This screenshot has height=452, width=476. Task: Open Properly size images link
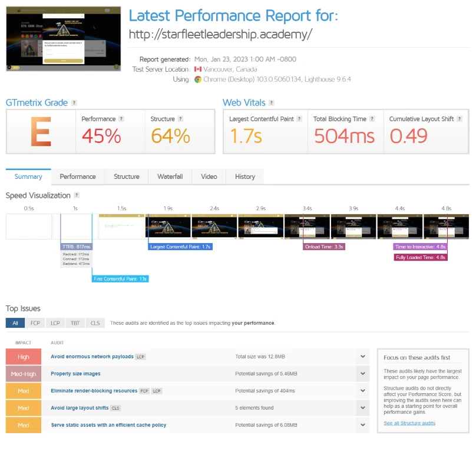[x=75, y=374]
